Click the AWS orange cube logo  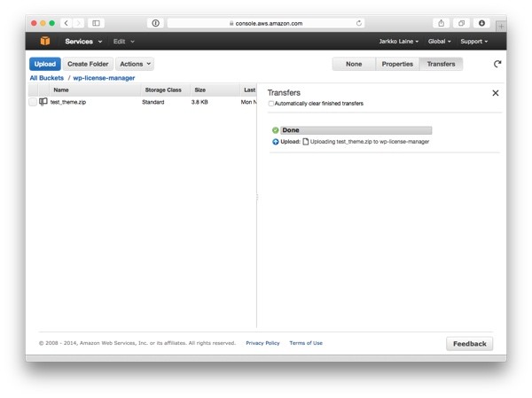pyautogui.click(x=45, y=41)
